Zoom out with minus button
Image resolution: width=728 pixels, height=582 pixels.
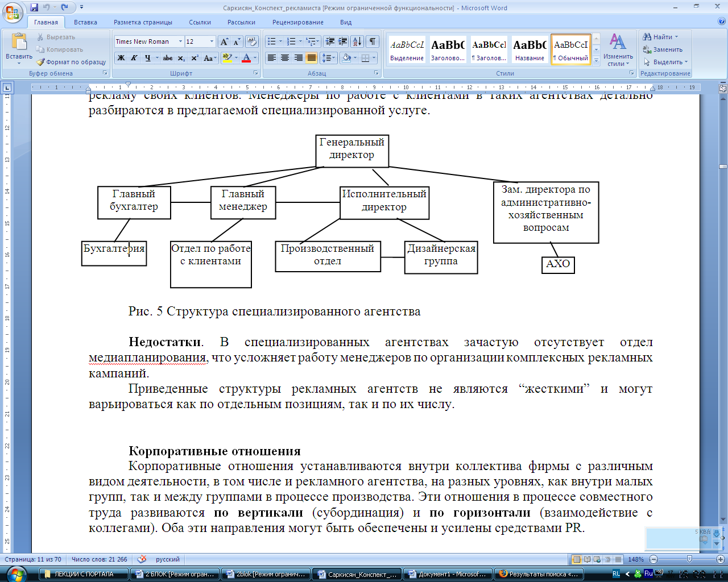click(x=653, y=559)
